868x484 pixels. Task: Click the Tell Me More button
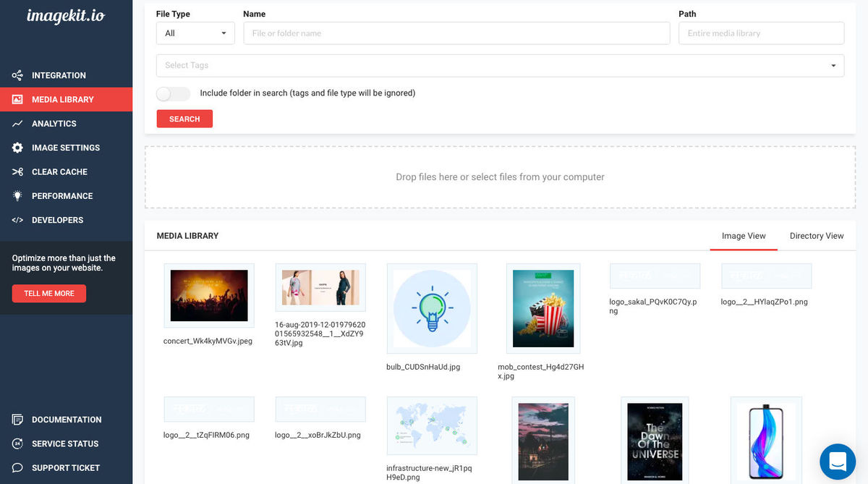pyautogui.click(x=48, y=293)
